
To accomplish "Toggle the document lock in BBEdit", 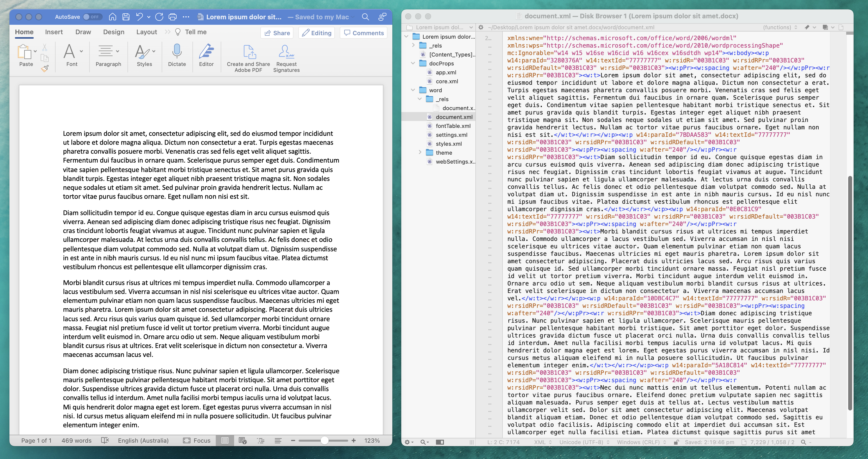I will pyautogui.click(x=677, y=442).
